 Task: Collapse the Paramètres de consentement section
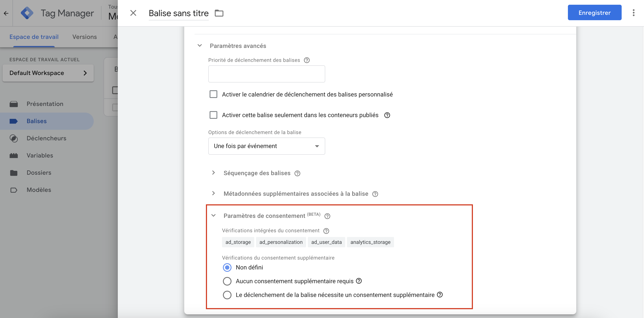click(213, 216)
